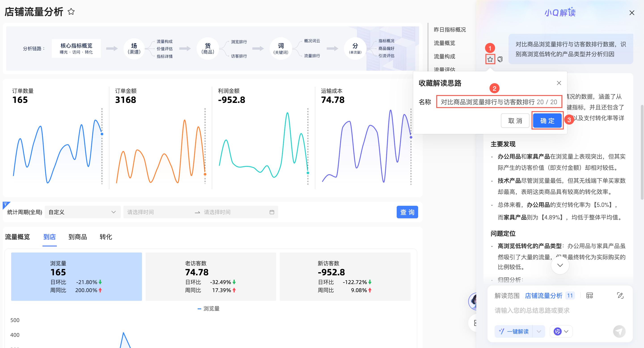Click the 查询 query button

[x=407, y=212]
